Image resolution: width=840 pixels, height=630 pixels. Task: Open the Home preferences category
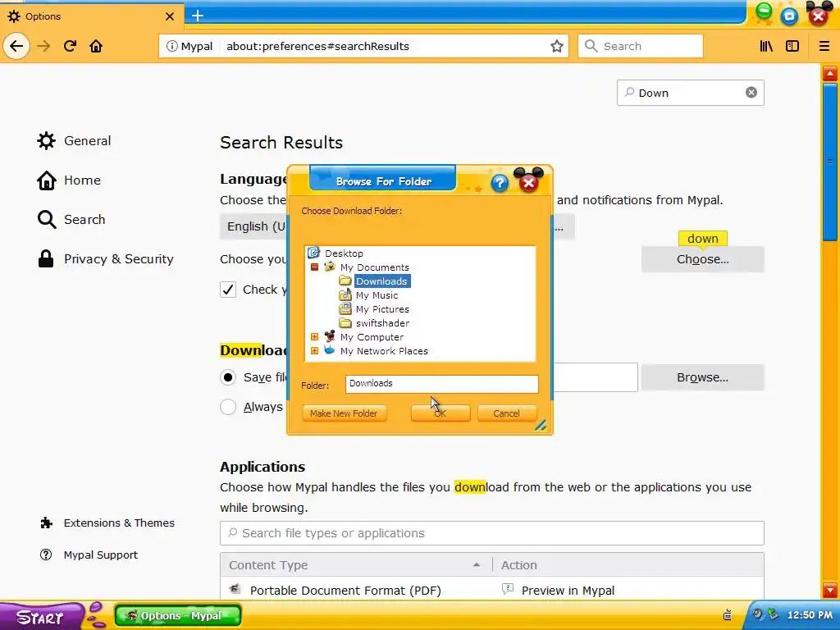[69, 180]
